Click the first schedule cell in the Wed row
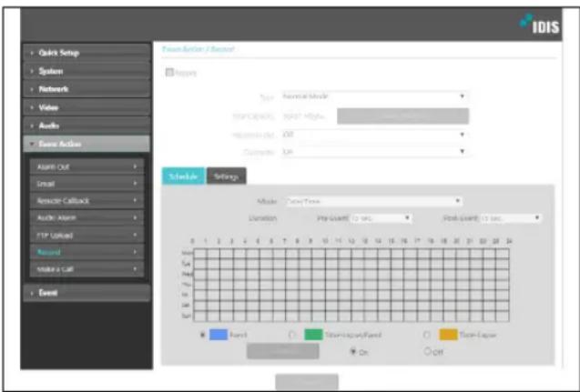The image size is (580, 392). 200,275
